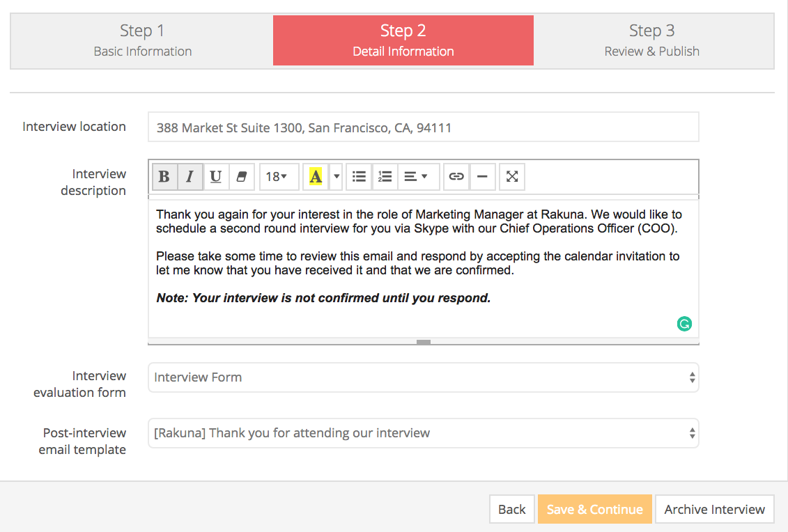Toggle italic formatting in the editor
Viewport: 788px width, 532px height.
coord(190,177)
